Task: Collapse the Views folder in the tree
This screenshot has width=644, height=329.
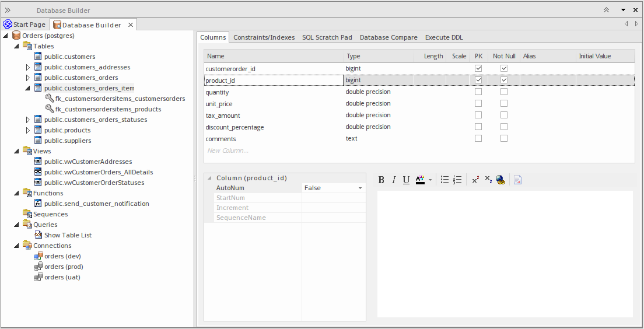Action: click(16, 152)
